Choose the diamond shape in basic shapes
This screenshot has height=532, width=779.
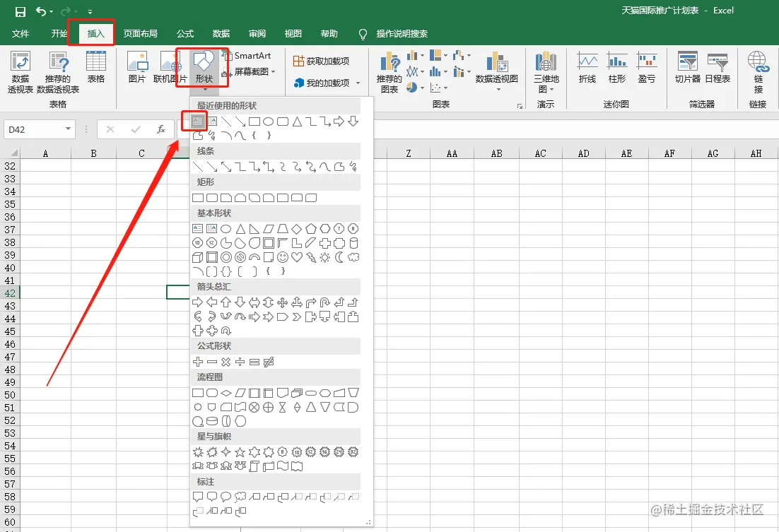(297, 229)
